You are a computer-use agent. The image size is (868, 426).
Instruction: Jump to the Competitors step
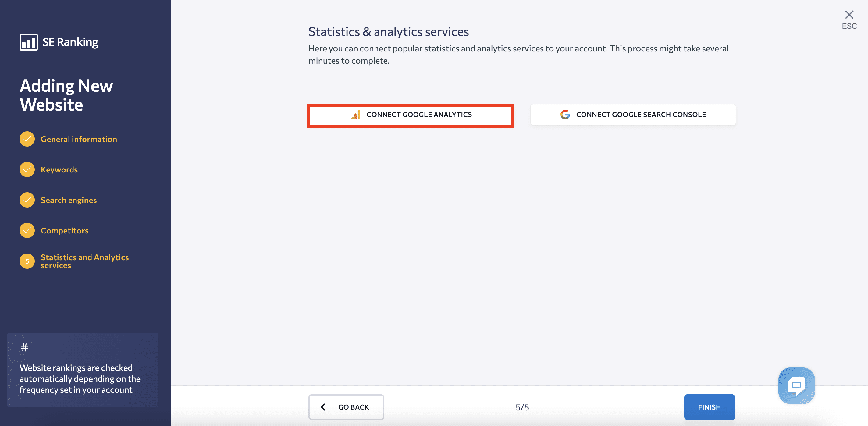click(65, 231)
